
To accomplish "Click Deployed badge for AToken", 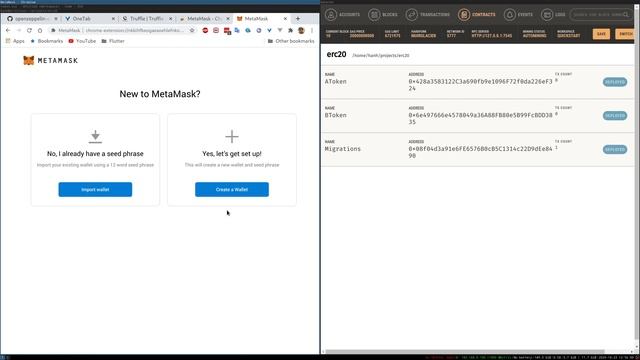I will coord(615,82).
